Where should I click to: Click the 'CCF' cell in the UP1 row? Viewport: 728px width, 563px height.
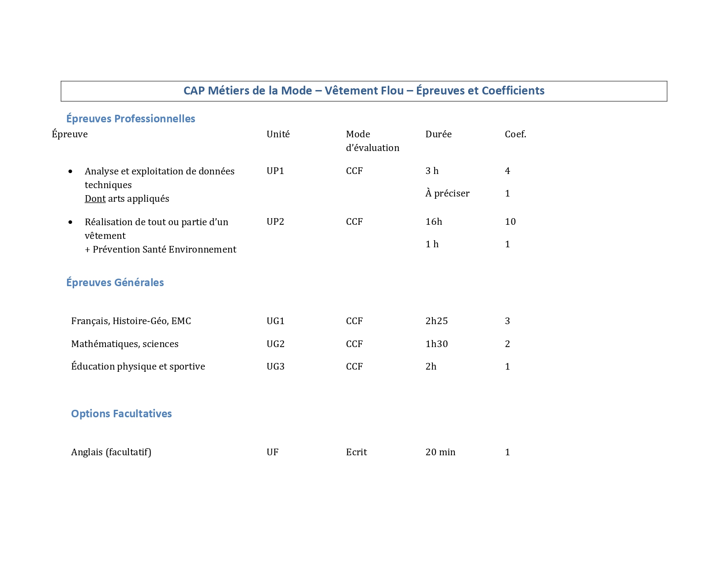pos(354,171)
